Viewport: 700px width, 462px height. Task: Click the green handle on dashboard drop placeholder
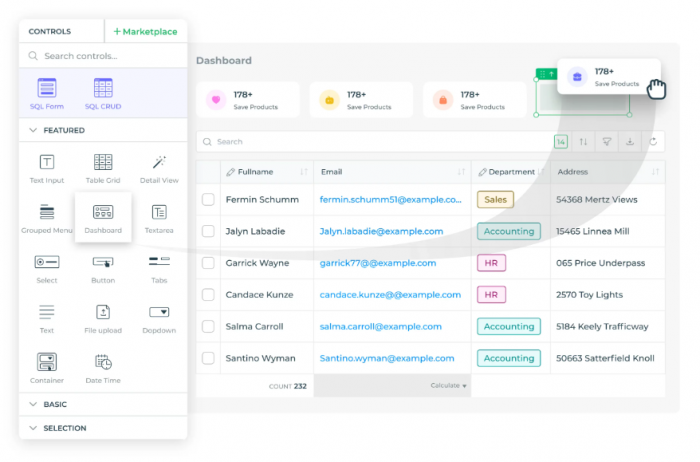[x=547, y=74]
